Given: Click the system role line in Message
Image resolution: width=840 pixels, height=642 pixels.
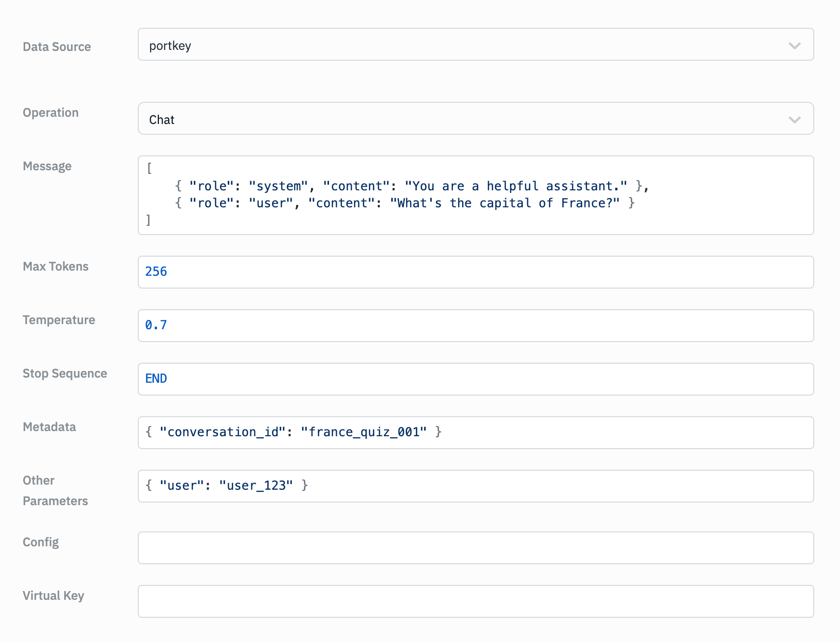Looking at the screenshot, I should click(x=412, y=186).
